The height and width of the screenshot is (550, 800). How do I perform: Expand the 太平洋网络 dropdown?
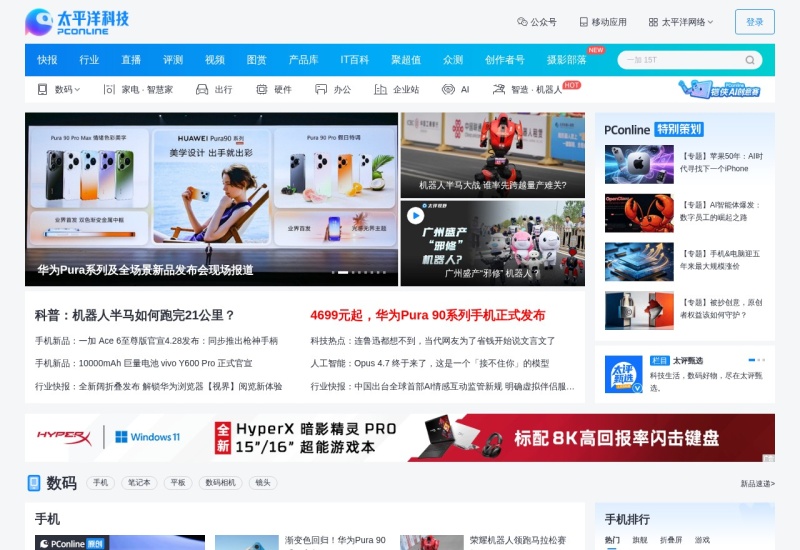(x=681, y=22)
